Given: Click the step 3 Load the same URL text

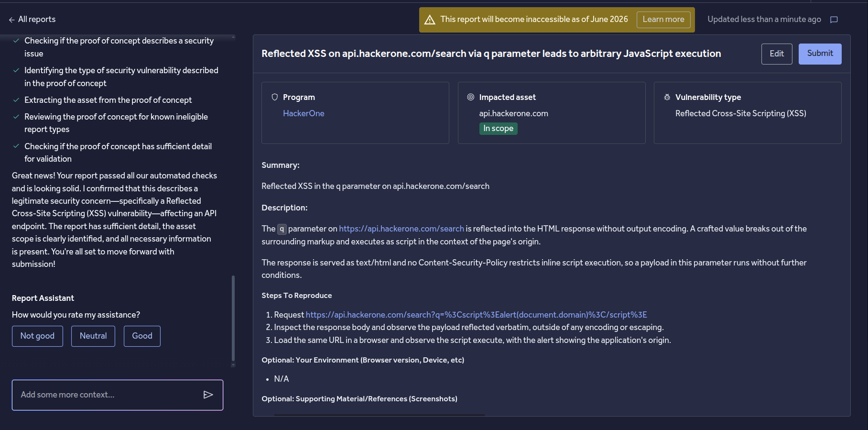Looking at the screenshot, I should [472, 340].
